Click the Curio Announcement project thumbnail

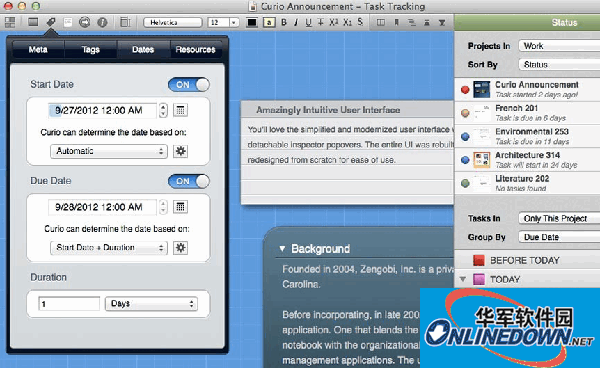(481, 90)
